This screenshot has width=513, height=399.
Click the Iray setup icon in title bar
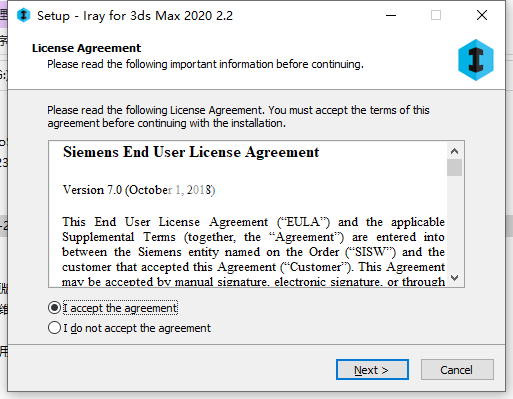(x=24, y=15)
